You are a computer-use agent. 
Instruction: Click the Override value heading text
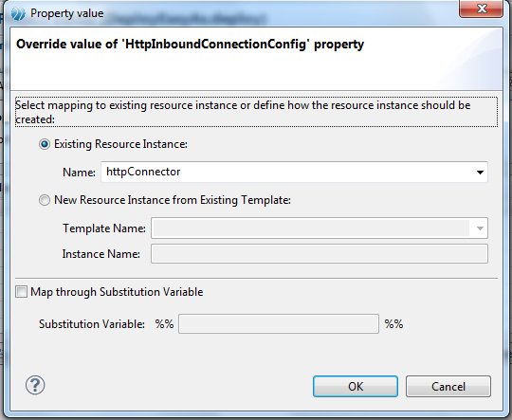point(190,45)
